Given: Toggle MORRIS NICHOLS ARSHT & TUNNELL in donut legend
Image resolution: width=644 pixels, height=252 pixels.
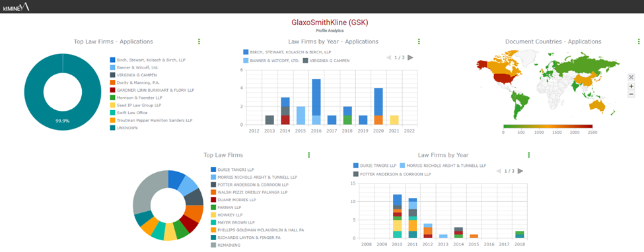Looking at the screenshot, I should pyautogui.click(x=254, y=177).
